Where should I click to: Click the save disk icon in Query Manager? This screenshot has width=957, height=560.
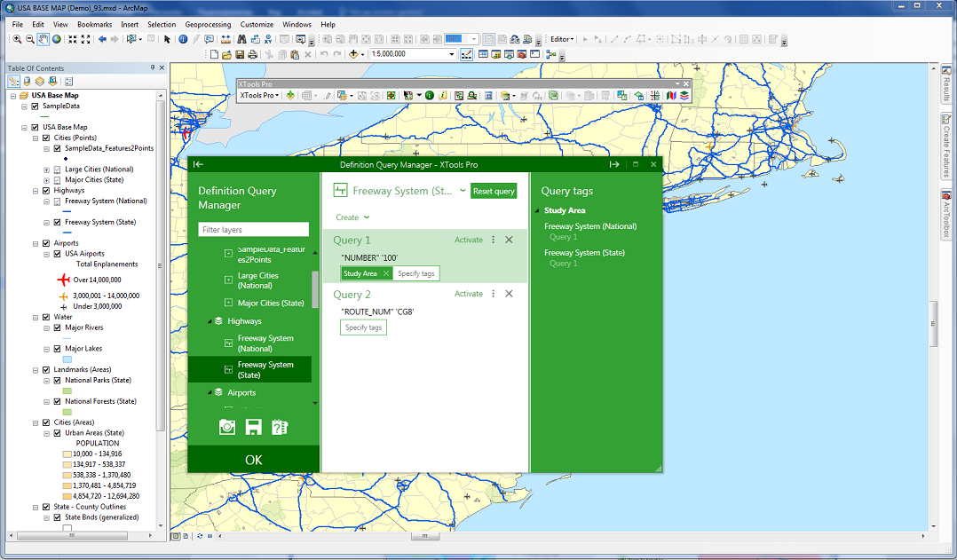(x=253, y=427)
